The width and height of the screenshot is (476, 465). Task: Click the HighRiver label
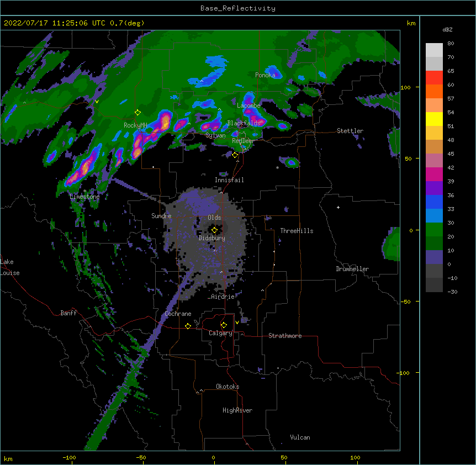coord(237,410)
